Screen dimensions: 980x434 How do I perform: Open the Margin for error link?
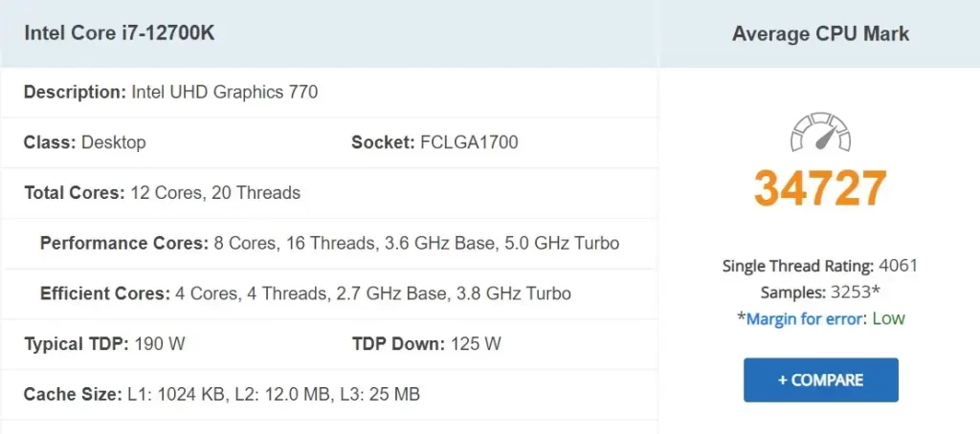pyautogui.click(x=805, y=318)
